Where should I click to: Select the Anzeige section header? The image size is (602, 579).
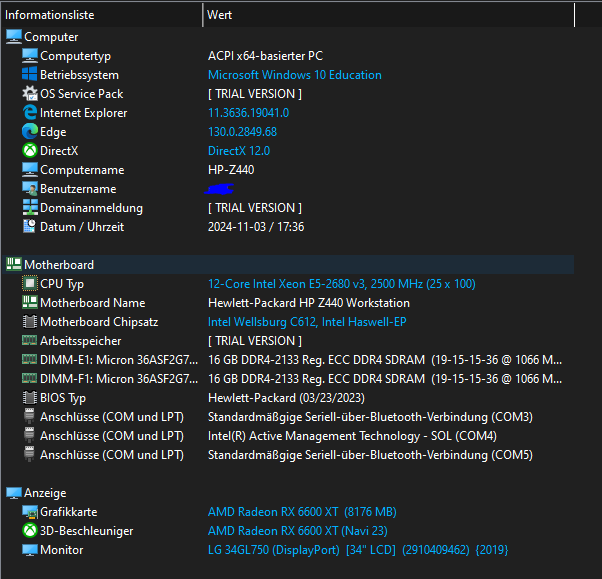click(48, 493)
